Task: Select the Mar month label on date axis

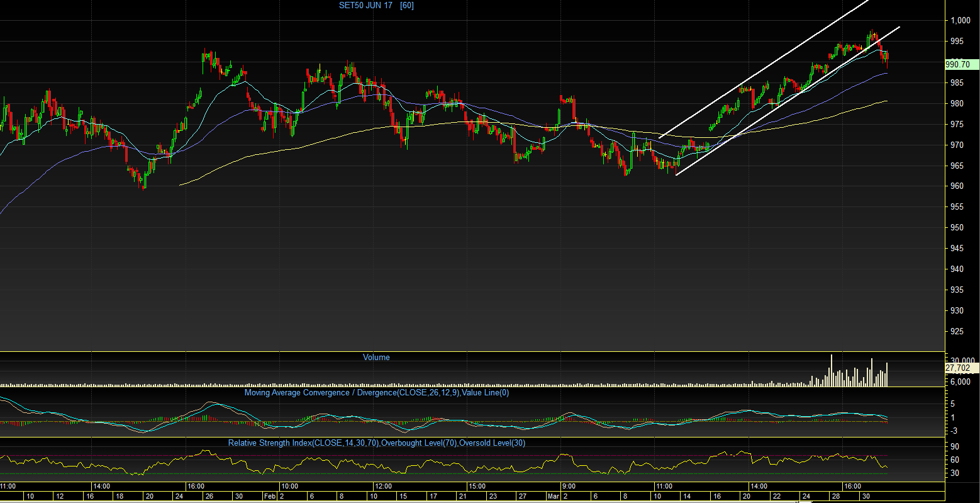Action: click(x=553, y=497)
